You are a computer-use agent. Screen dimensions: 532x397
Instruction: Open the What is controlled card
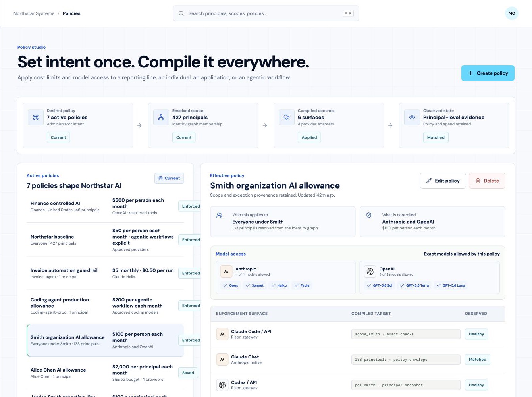tap(433, 222)
